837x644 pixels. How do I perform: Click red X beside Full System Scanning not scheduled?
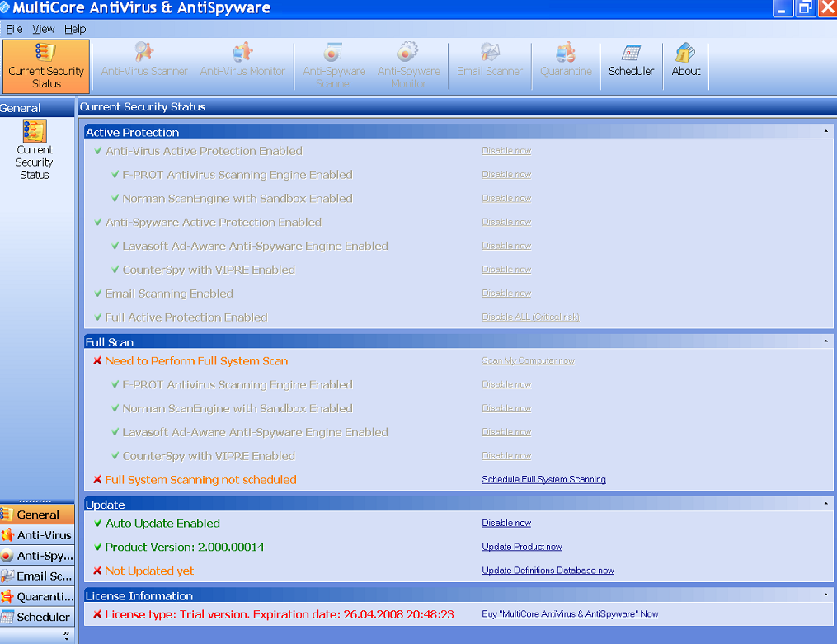[x=97, y=480]
